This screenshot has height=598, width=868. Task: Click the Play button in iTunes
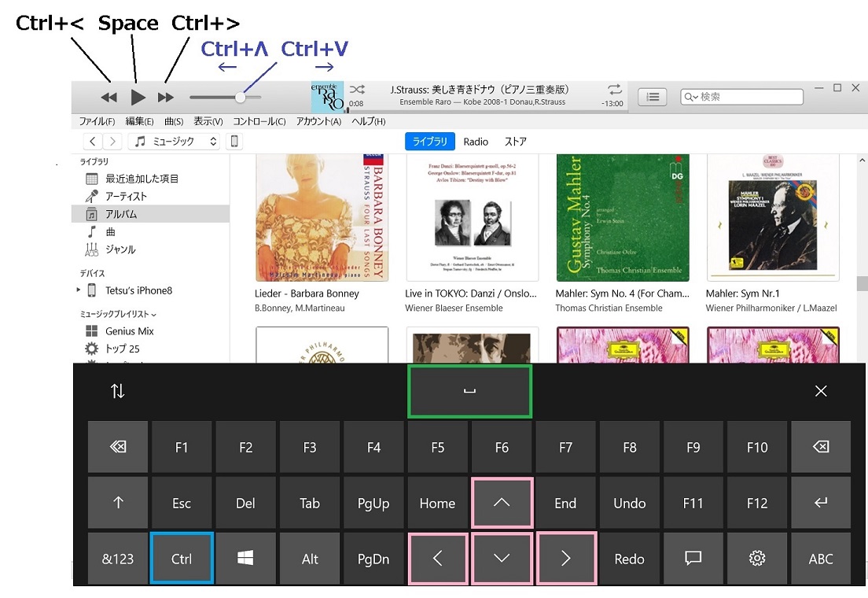coord(138,98)
